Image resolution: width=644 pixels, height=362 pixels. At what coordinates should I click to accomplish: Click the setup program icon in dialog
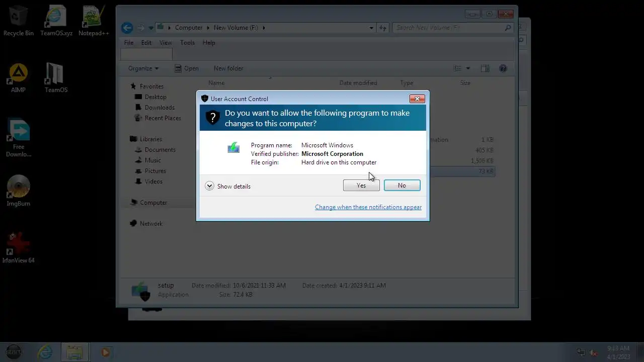(x=233, y=147)
